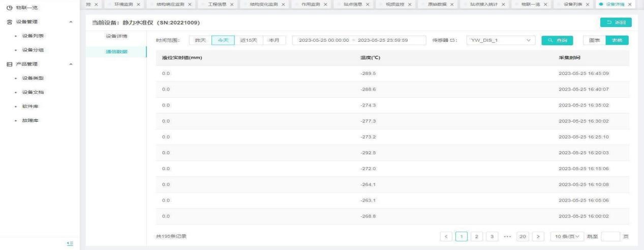Select the 近15天 time range option
Image resolution: width=644 pixels, height=250 pixels.
248,40
